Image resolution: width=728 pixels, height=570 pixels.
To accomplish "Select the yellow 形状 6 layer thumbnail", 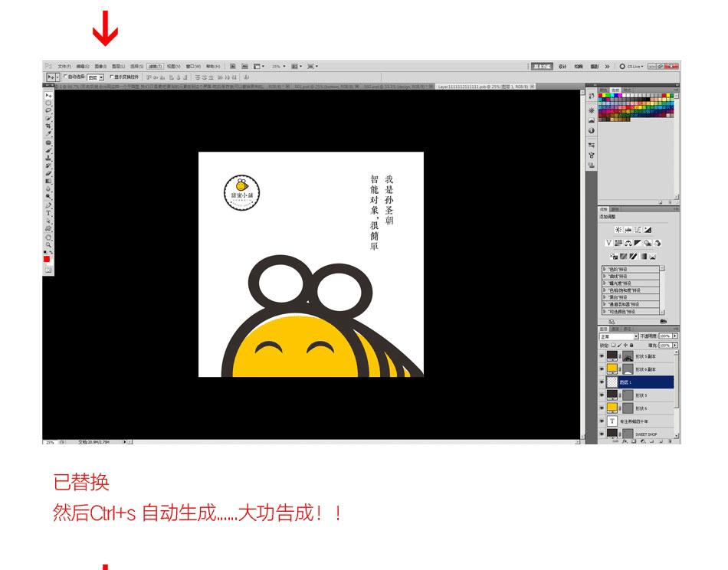I will point(612,408).
